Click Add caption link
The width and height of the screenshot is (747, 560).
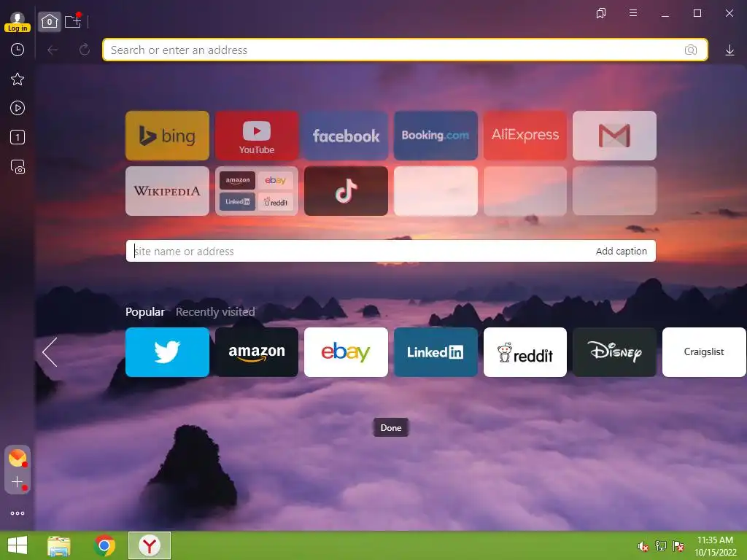(x=622, y=251)
